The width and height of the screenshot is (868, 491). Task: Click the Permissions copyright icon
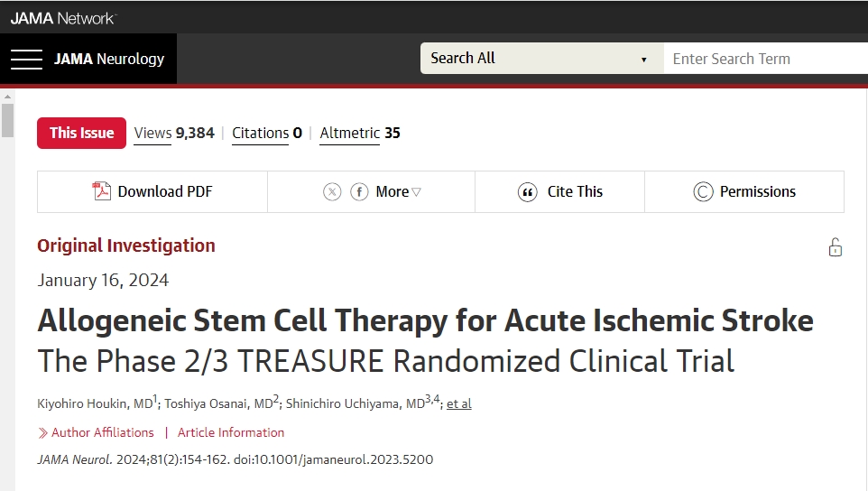pyautogui.click(x=703, y=191)
